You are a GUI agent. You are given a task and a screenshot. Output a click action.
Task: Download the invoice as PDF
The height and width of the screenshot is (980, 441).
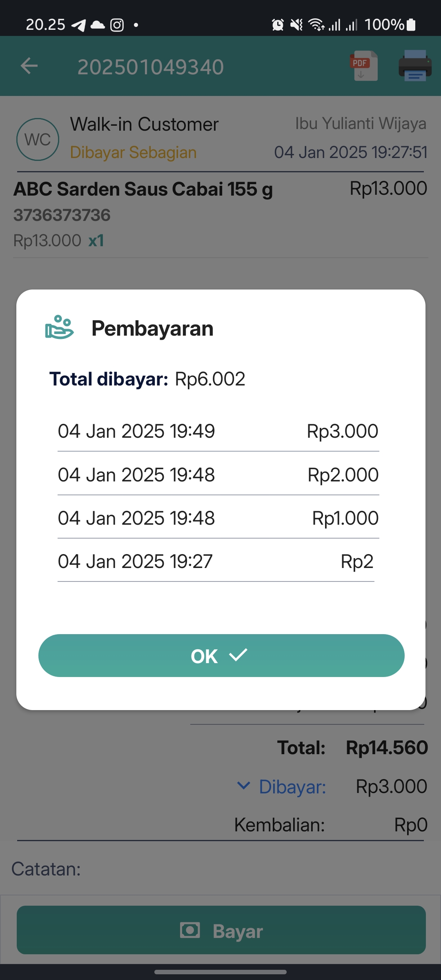coord(363,66)
